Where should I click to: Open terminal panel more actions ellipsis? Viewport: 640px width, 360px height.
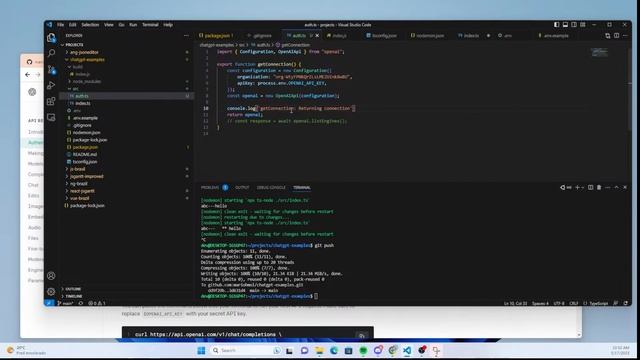(608, 187)
